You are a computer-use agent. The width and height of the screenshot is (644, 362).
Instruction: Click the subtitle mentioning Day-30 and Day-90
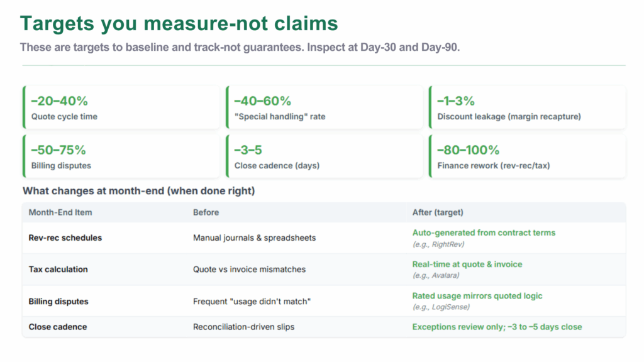(240, 48)
